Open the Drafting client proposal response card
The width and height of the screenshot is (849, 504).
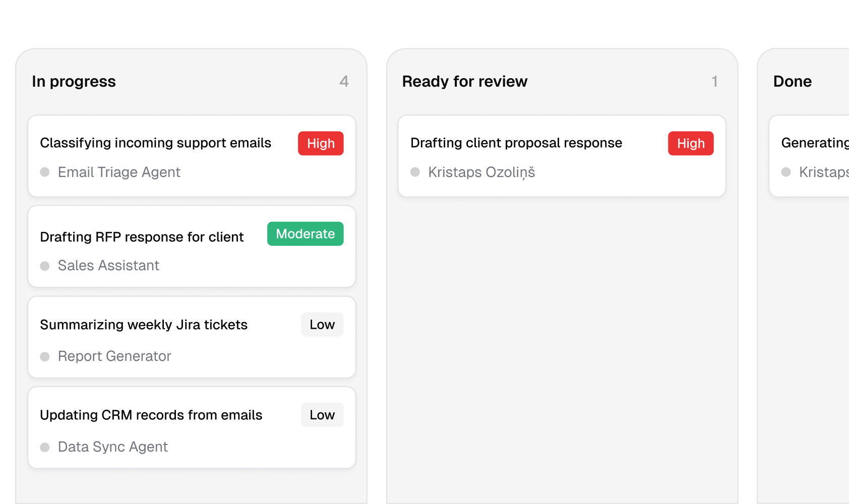point(516,143)
